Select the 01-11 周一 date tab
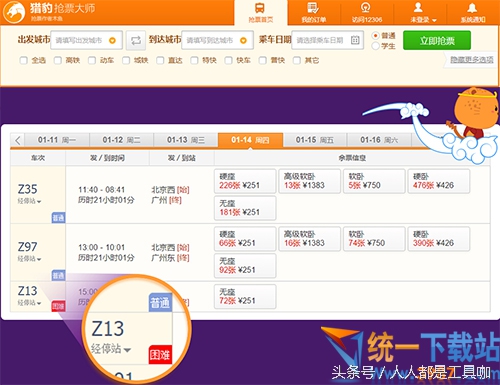This screenshot has height=385, width=500. [x=57, y=140]
